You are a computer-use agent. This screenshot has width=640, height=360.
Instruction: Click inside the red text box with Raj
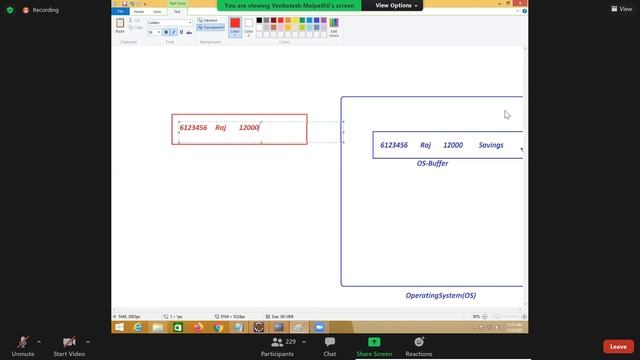(x=240, y=129)
